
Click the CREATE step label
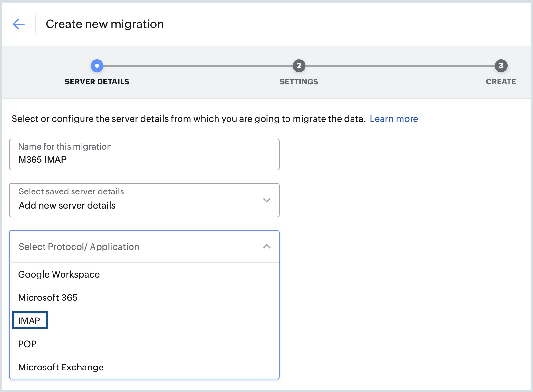[500, 82]
